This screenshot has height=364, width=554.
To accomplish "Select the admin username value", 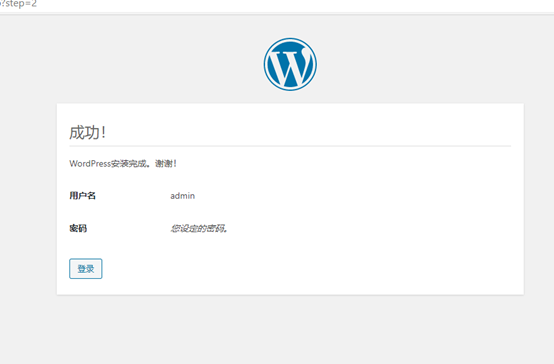I will (182, 196).
